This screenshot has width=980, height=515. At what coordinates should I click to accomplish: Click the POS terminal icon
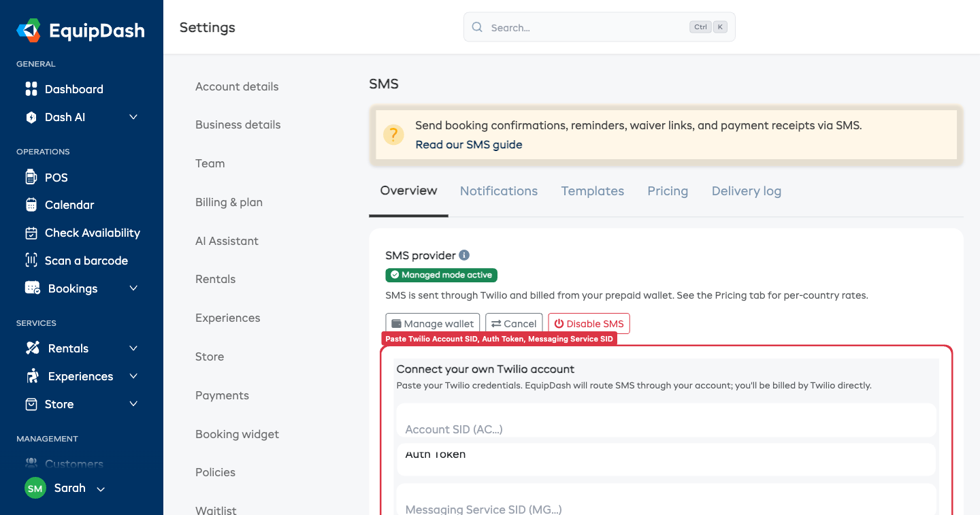click(x=31, y=177)
